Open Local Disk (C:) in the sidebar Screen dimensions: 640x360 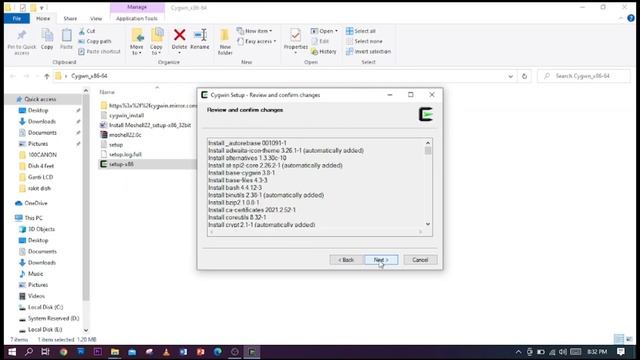[x=45, y=307]
